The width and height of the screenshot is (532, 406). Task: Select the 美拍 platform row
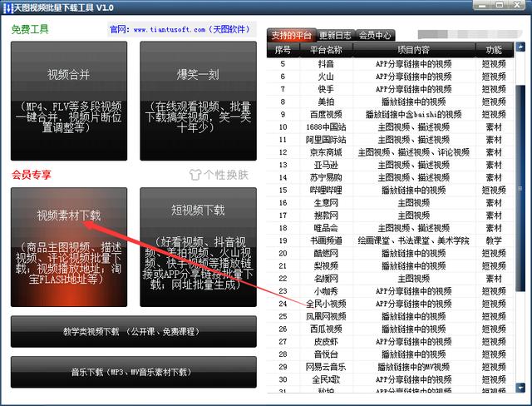(391, 101)
